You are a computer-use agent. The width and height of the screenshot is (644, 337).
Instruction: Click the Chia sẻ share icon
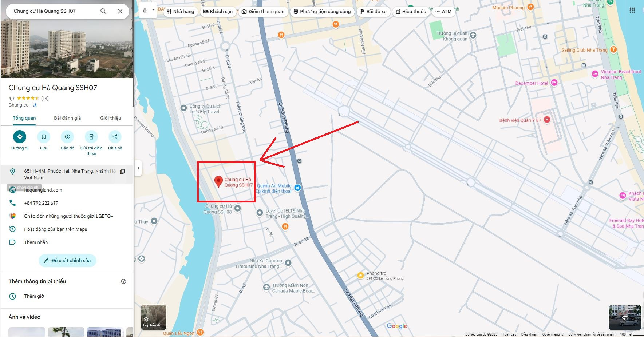115,137
